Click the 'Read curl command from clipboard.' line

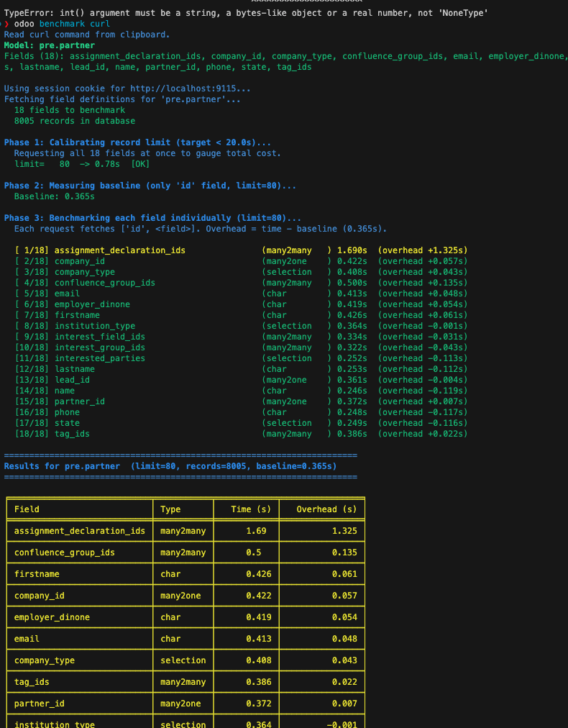(x=87, y=35)
